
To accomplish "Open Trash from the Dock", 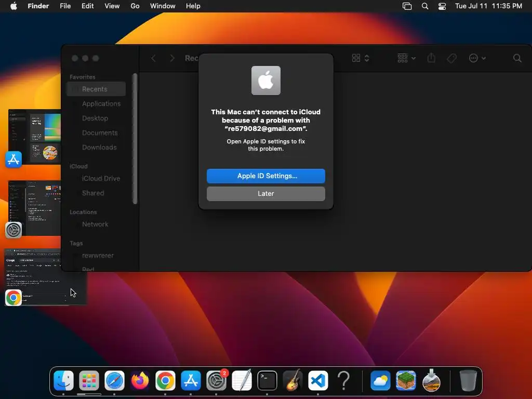I will (x=468, y=380).
